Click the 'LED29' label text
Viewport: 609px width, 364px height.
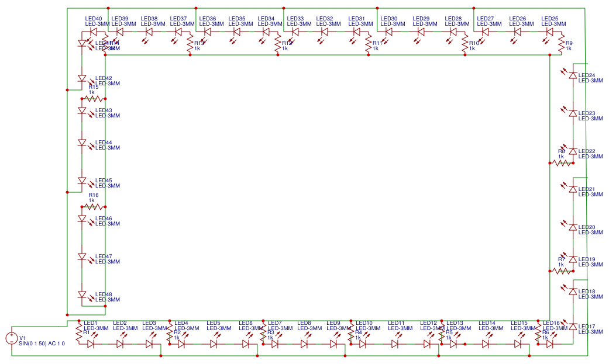(421, 19)
